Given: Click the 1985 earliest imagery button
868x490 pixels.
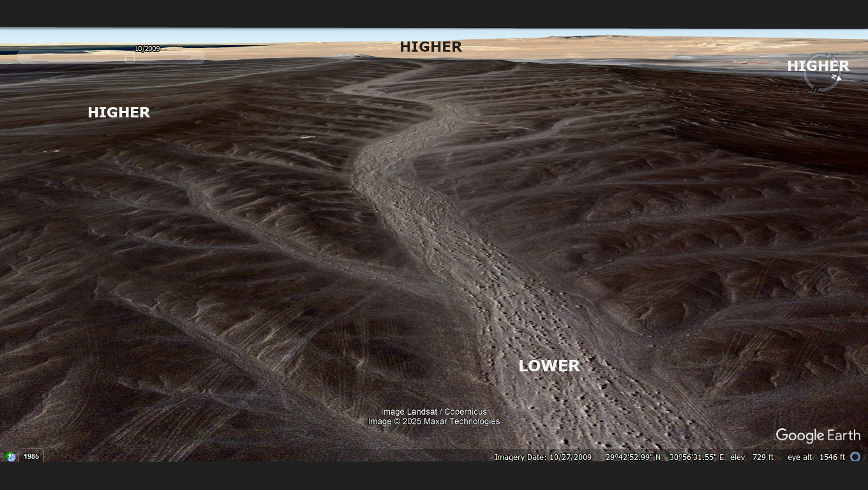Looking at the screenshot, I should pos(31,457).
